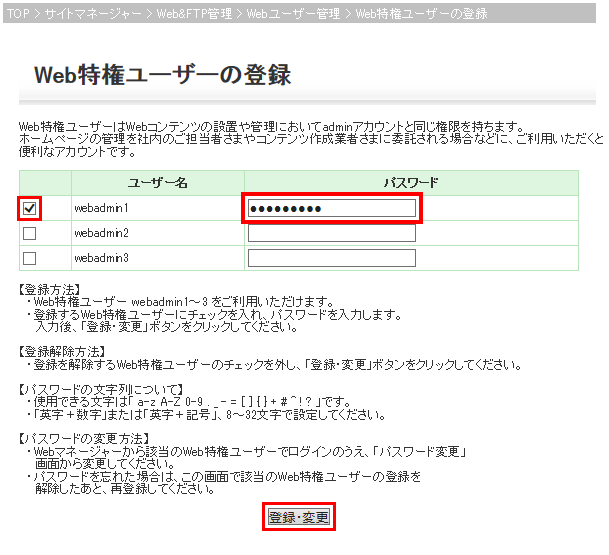Image resolution: width=609 pixels, height=555 pixels.
Task: Select the webadmin2 username text
Action: (101, 233)
